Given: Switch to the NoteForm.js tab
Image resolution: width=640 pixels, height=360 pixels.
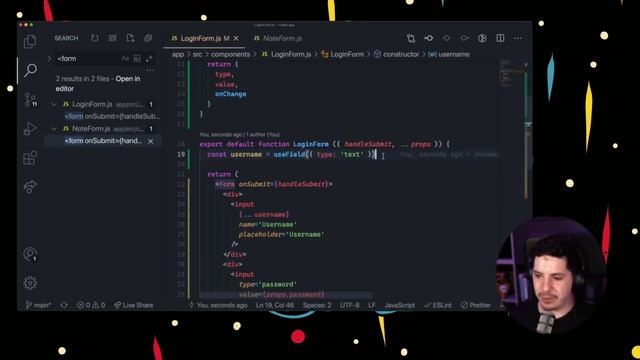Looking at the screenshot, I should coord(278,38).
